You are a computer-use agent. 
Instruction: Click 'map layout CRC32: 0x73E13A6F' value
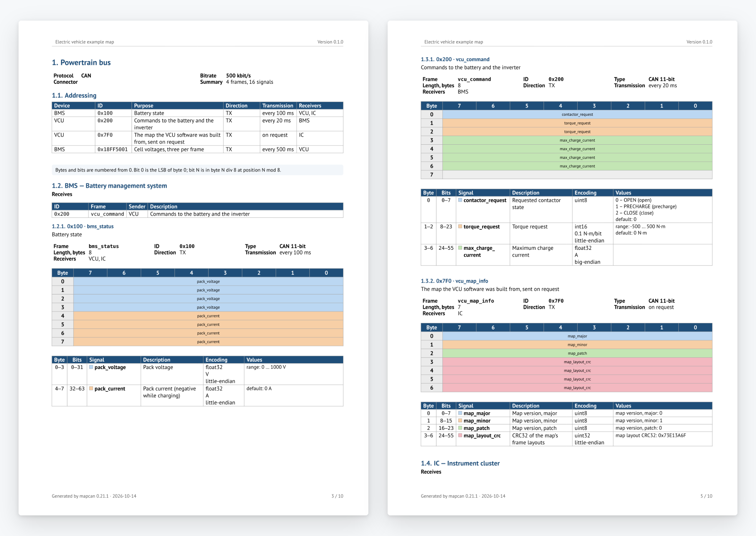[x=651, y=435]
